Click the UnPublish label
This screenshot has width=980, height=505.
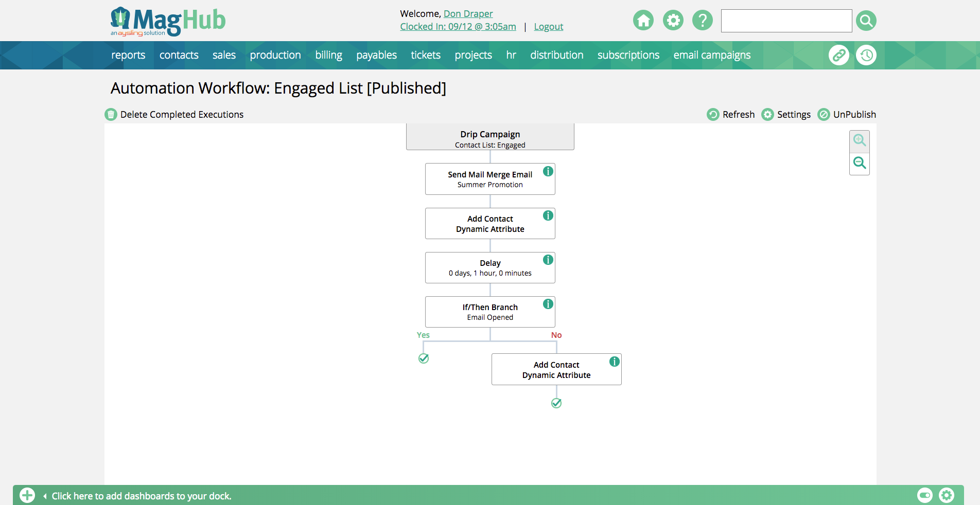[x=854, y=114]
